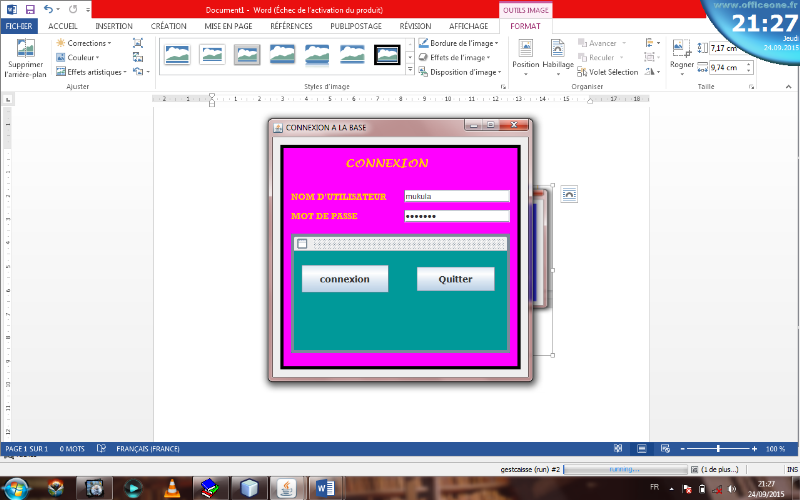This screenshot has width=800, height=500.
Task: Click the MOT DE PASSE field
Action: 457,216
